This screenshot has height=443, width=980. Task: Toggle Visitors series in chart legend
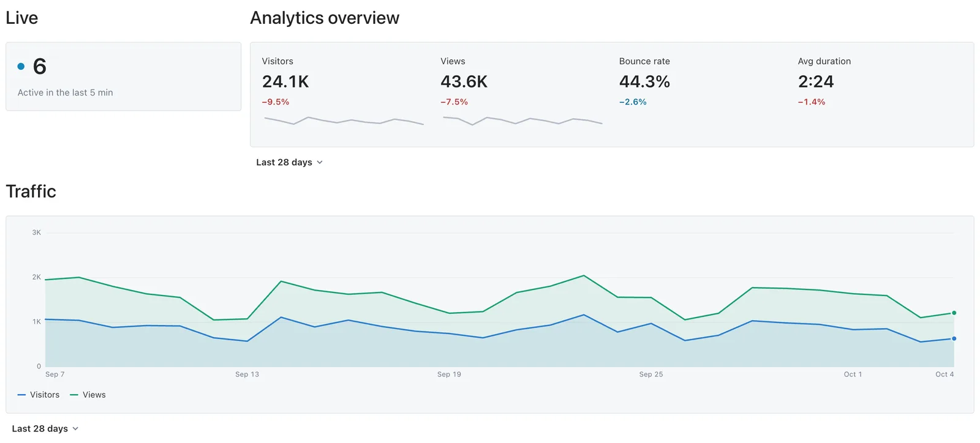pos(39,395)
